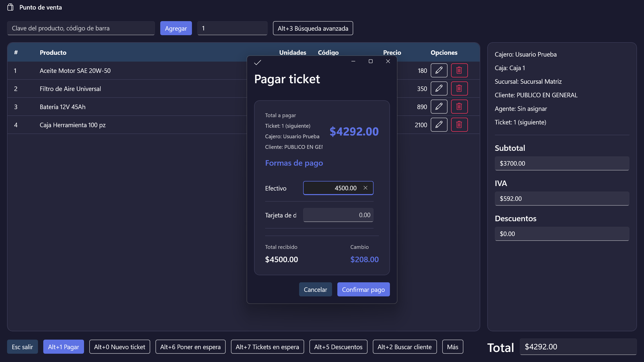Click Alt+2 Buscar cliente
The height and width of the screenshot is (362, 644).
click(405, 347)
